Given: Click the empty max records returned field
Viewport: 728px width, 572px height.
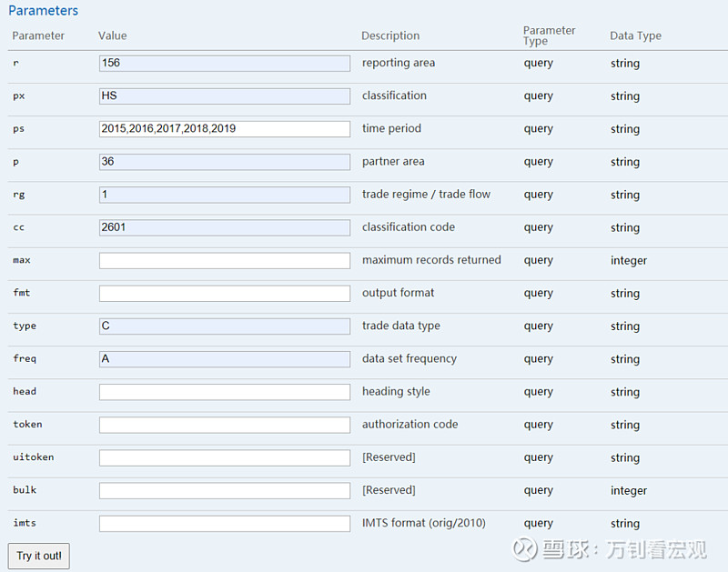Looking at the screenshot, I should coord(225,261).
